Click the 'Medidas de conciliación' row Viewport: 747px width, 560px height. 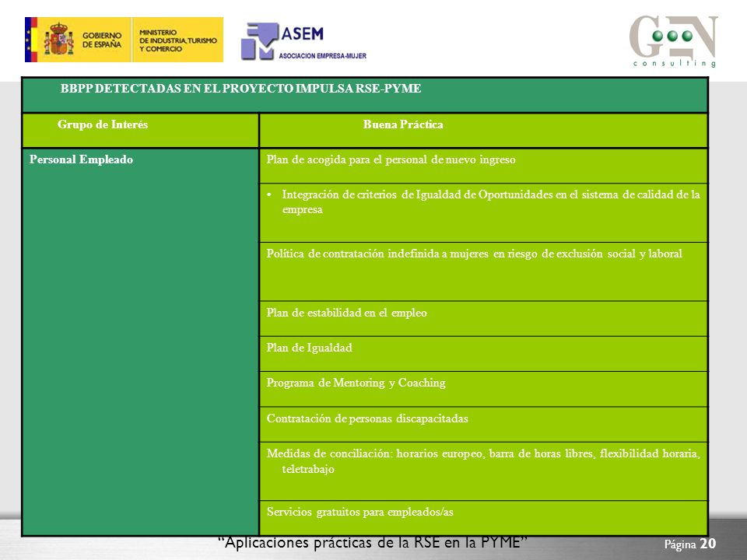pos(483,471)
